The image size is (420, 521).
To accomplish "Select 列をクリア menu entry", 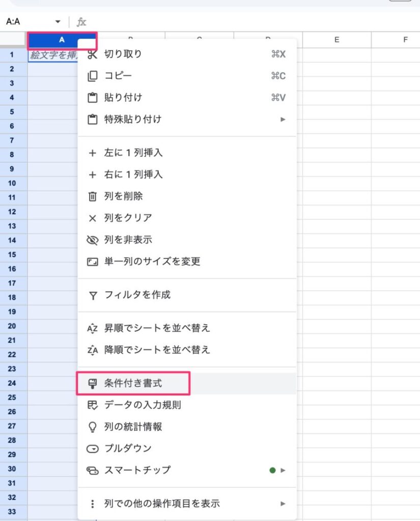I will tap(187, 218).
